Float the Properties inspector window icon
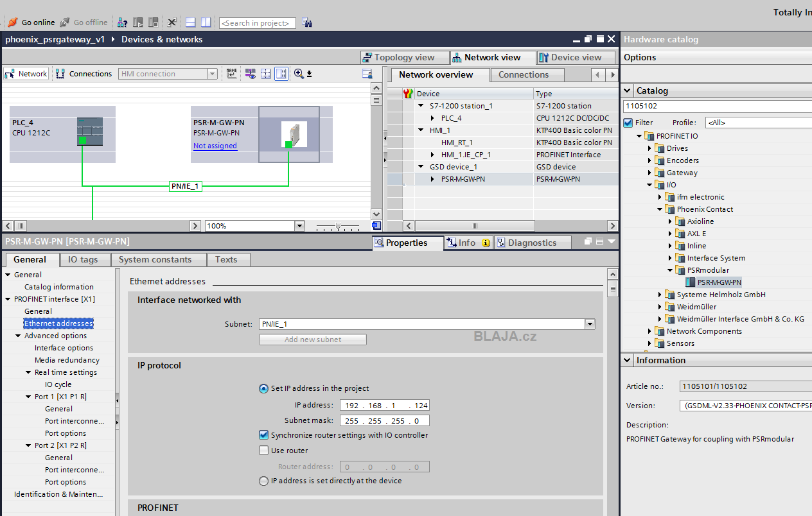Screen dimensions: 812x516 point(588,242)
